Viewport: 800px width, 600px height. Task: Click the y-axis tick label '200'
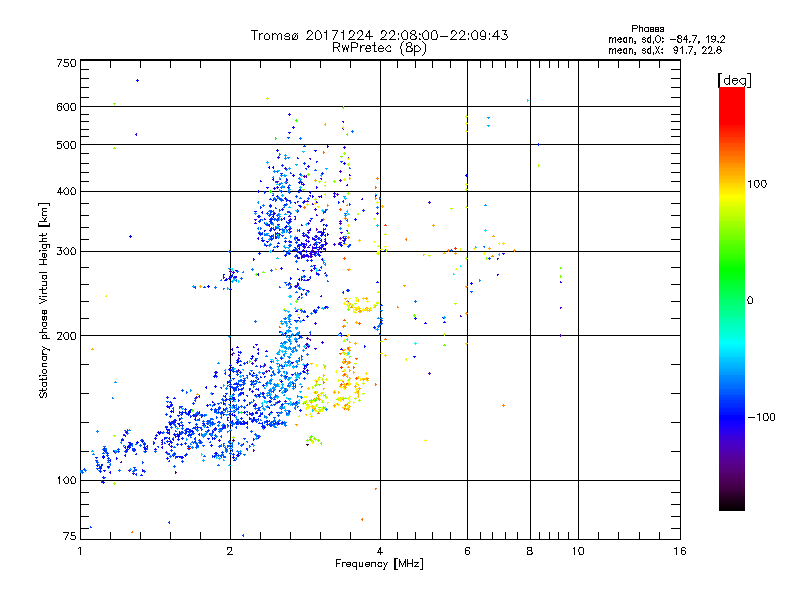[66, 336]
